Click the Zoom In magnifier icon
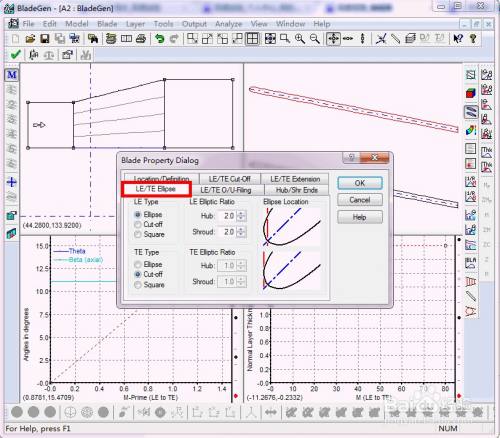 tap(300, 39)
